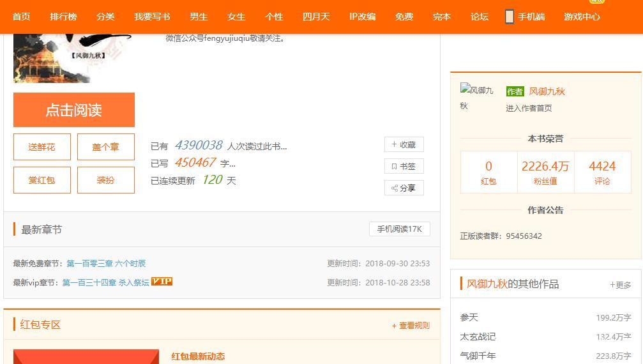
Task: Click the 分享 share icon button
Action: tap(404, 188)
